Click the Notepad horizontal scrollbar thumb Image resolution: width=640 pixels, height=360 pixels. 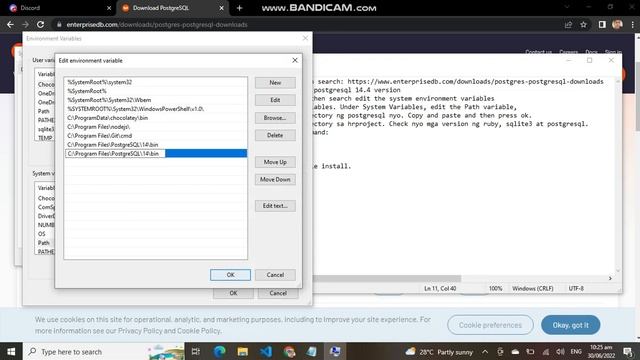point(387,278)
